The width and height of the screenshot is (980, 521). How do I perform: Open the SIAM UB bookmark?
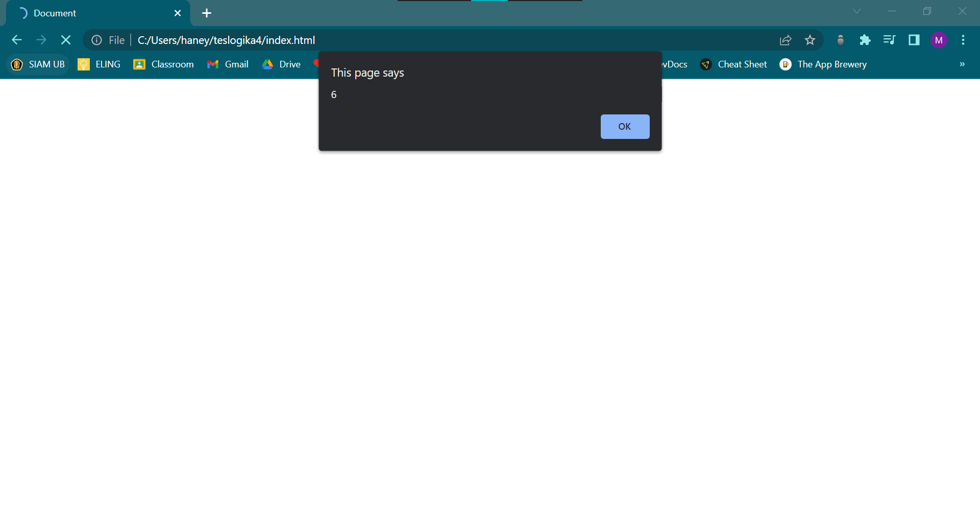click(38, 64)
